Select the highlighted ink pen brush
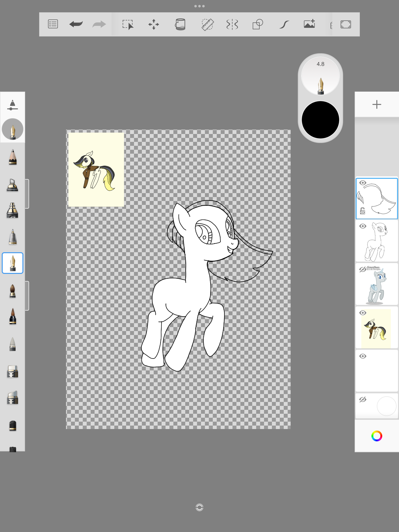 (x=13, y=263)
